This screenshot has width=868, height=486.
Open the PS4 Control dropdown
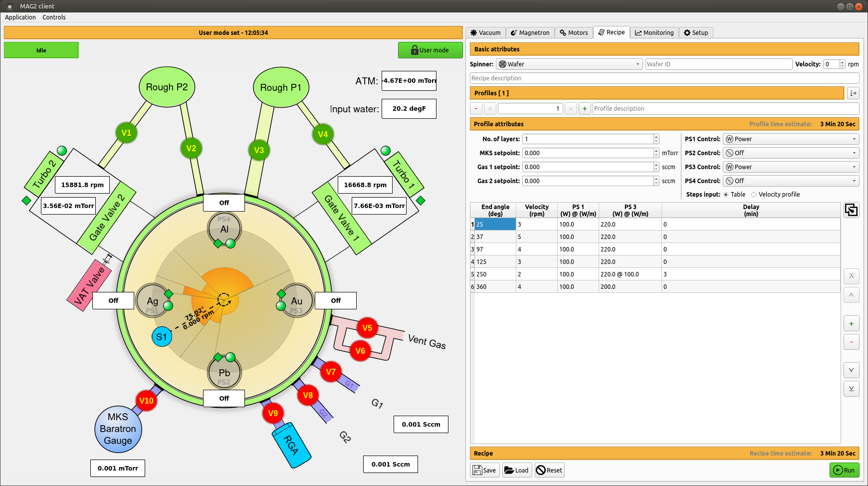(x=790, y=181)
